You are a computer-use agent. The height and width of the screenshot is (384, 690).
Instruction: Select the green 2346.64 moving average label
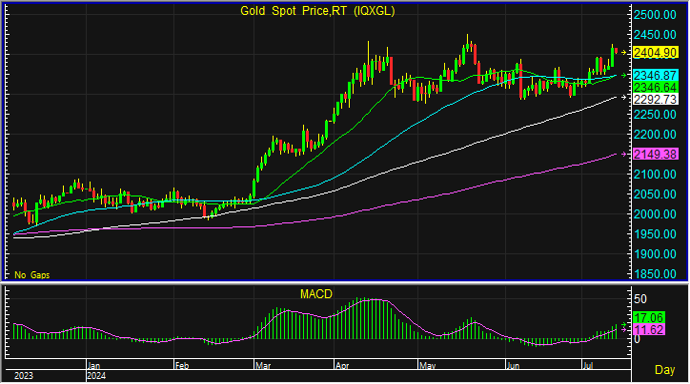point(655,87)
